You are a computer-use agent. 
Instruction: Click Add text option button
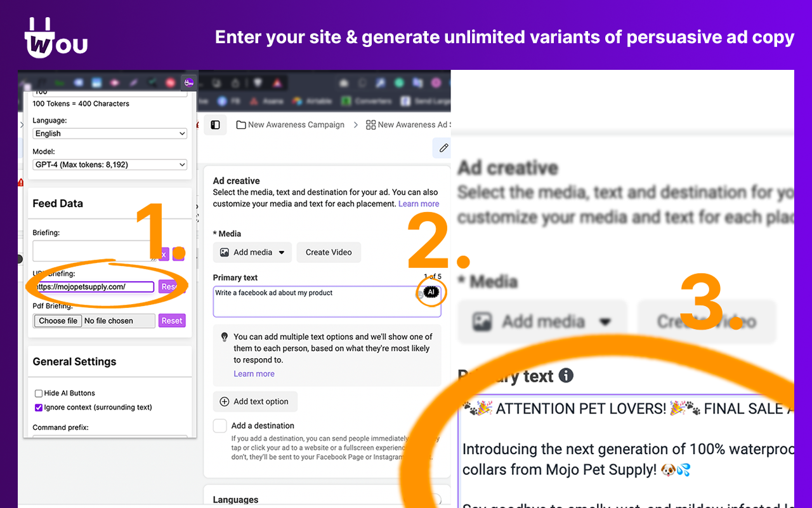click(255, 401)
